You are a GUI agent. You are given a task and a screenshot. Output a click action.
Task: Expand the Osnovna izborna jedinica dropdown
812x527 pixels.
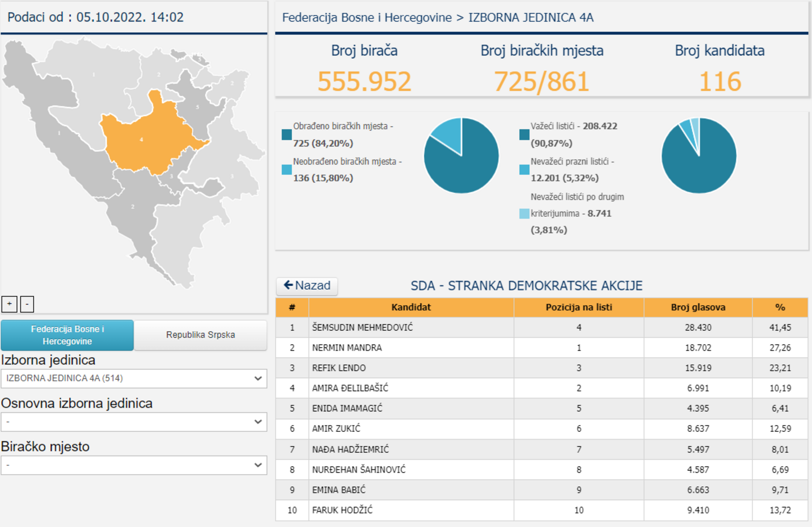coord(134,422)
